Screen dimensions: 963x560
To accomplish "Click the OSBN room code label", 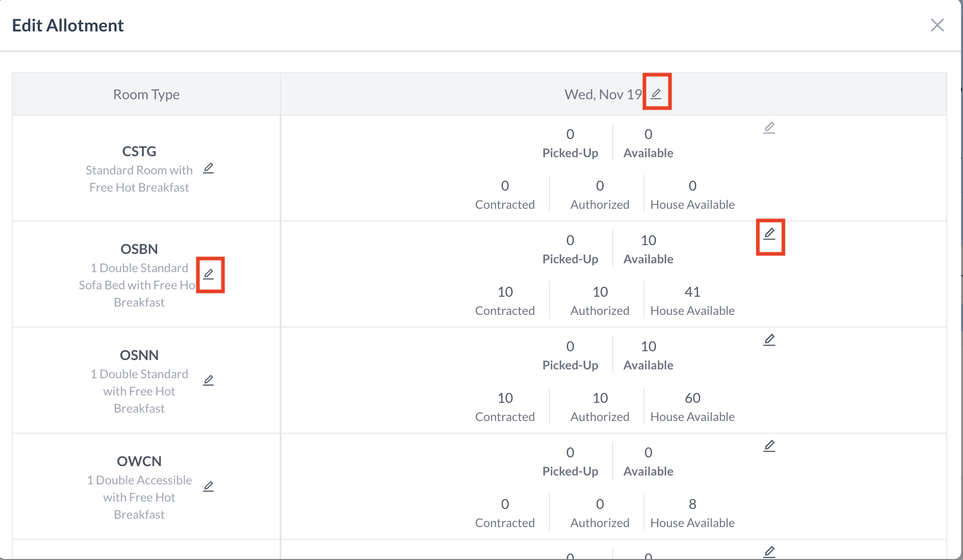I will tap(139, 249).
